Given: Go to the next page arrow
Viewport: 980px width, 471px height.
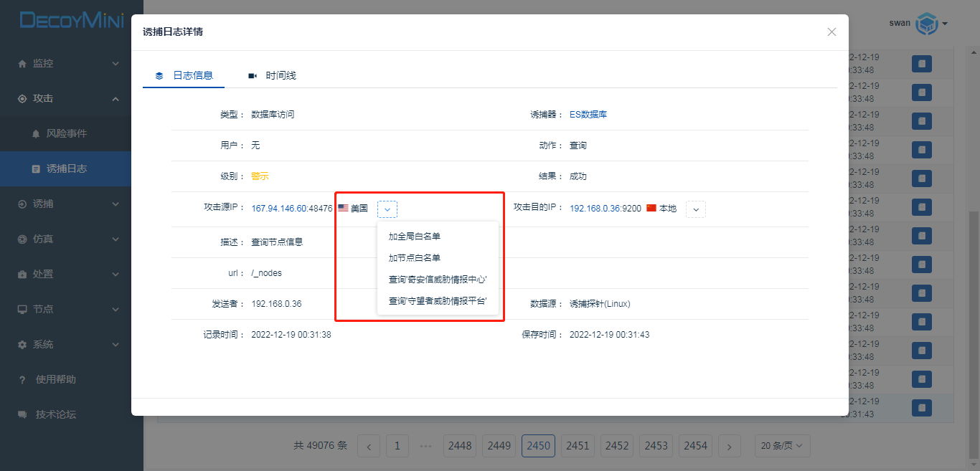Looking at the screenshot, I should pos(730,446).
